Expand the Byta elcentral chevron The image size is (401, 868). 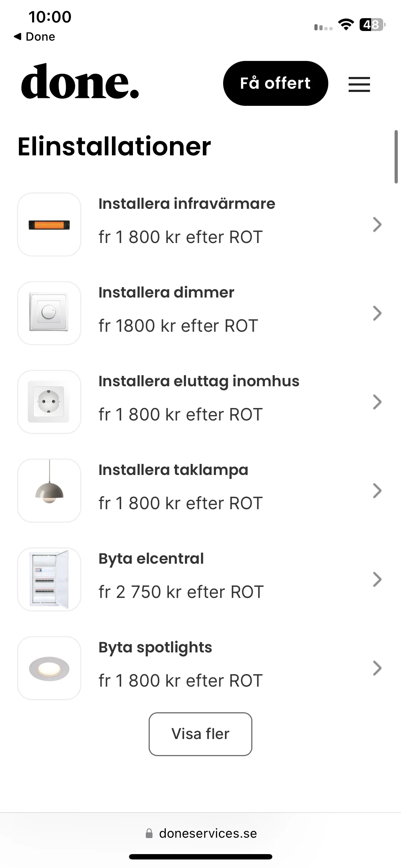coord(377,579)
